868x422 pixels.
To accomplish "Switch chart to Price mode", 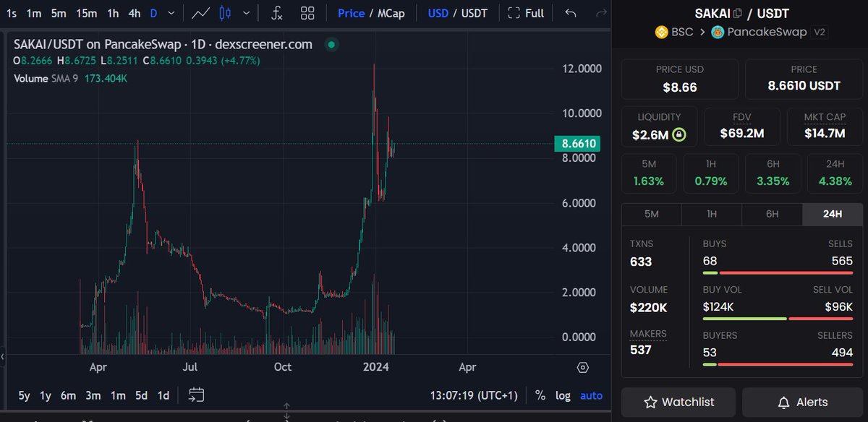I will [x=351, y=13].
